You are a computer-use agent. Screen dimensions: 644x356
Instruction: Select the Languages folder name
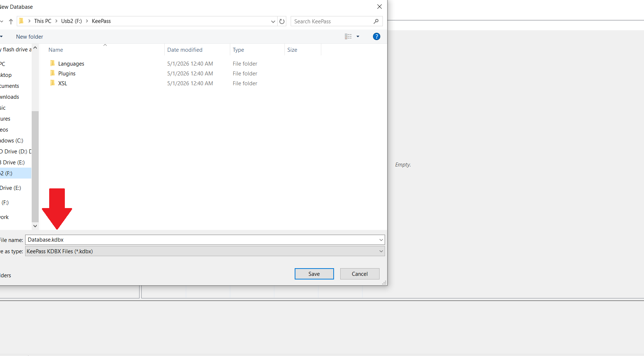[x=71, y=64]
